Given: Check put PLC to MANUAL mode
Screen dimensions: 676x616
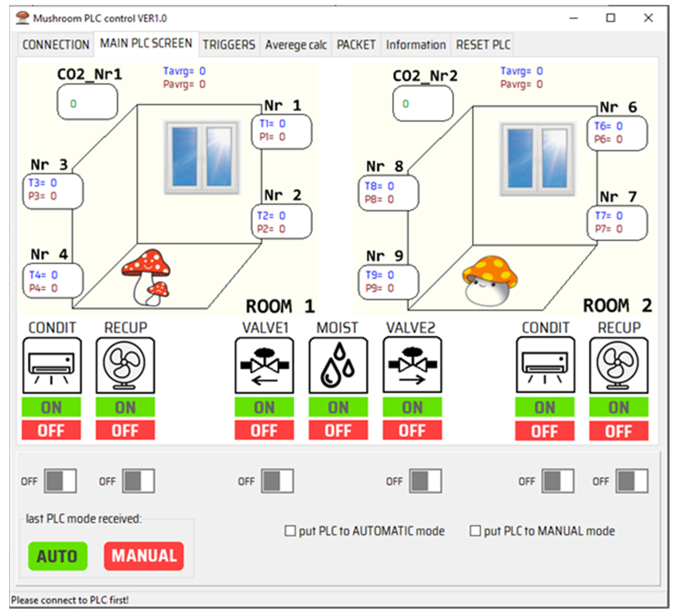Looking at the screenshot, I should click(x=475, y=531).
